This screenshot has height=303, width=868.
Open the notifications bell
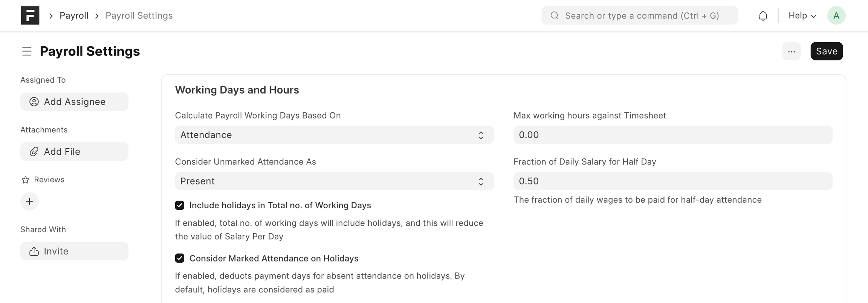(x=763, y=15)
